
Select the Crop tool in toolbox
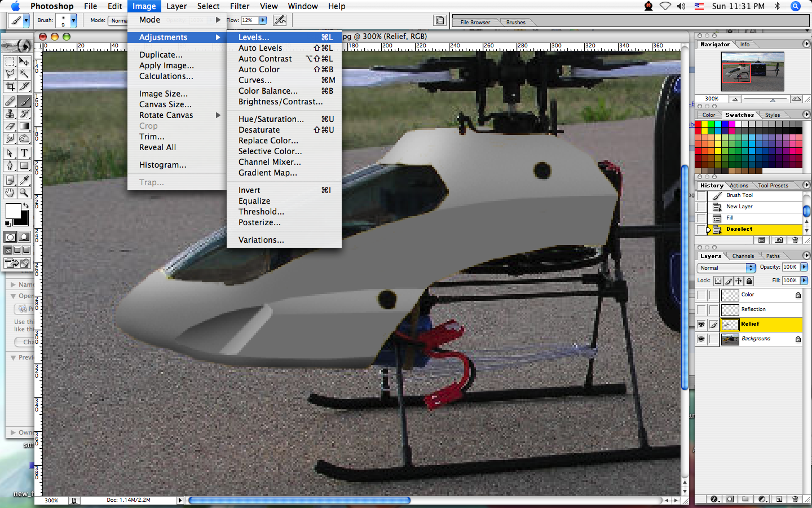point(10,86)
